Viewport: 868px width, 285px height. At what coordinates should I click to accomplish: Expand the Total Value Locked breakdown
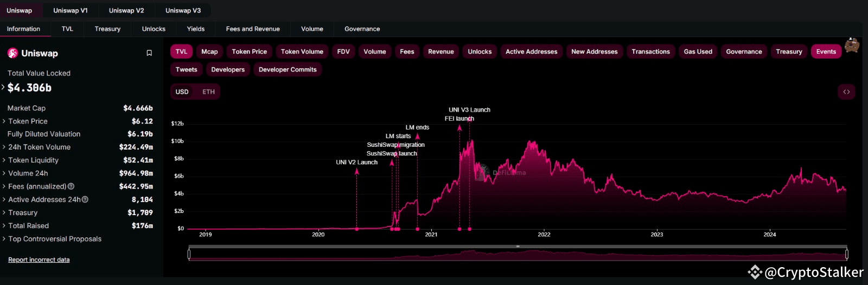pyautogui.click(x=4, y=87)
